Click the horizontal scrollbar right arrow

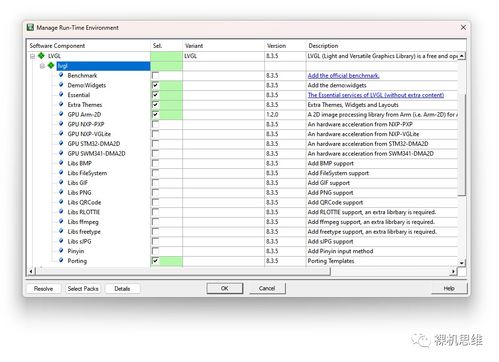[453, 271]
